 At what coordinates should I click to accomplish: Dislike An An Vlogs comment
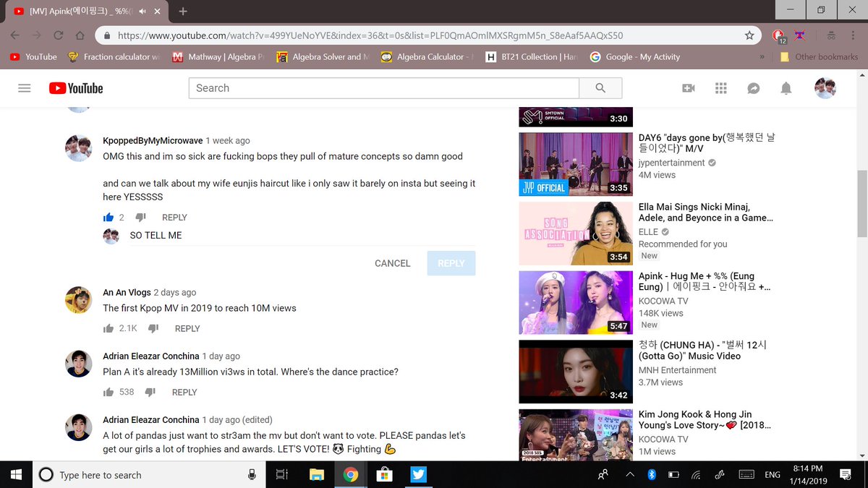point(153,328)
